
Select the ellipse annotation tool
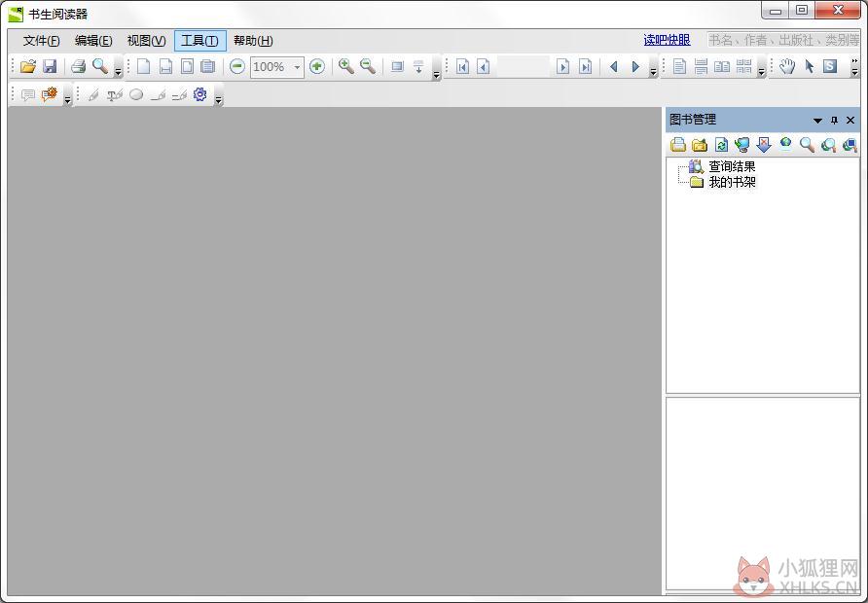click(136, 95)
